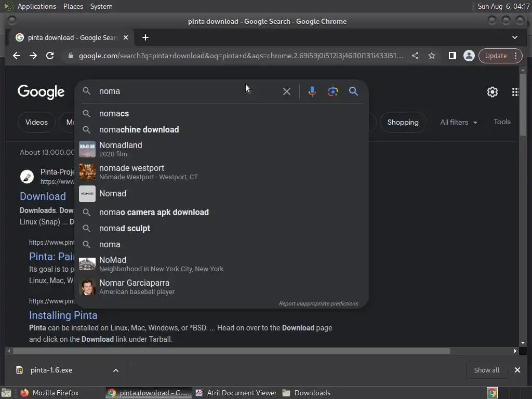The width and height of the screenshot is (532, 399).
Task: Pick the nomad sculpt suggestion
Action: pyautogui.click(x=221, y=229)
